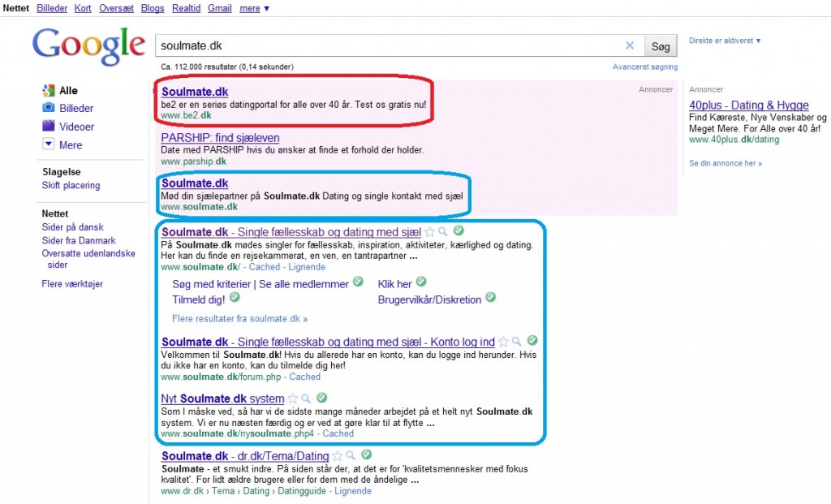
Task: Click the Videoer film icon in sidebar
Action: tap(48, 126)
